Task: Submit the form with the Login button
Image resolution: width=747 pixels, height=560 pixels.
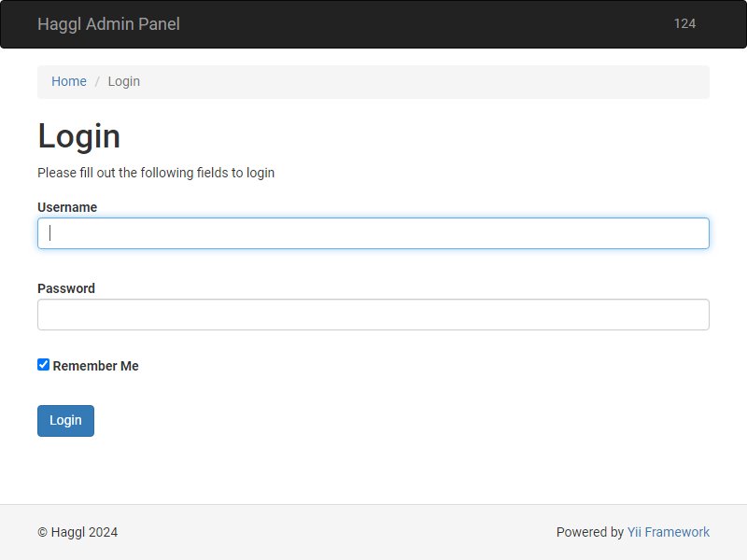Action: pos(65,421)
